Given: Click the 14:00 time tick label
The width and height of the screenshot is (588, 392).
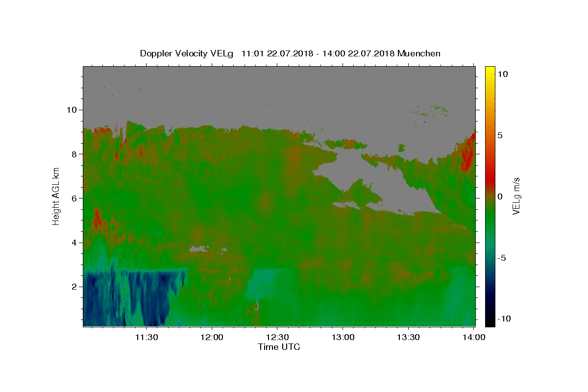Looking at the screenshot, I should pos(474,337).
